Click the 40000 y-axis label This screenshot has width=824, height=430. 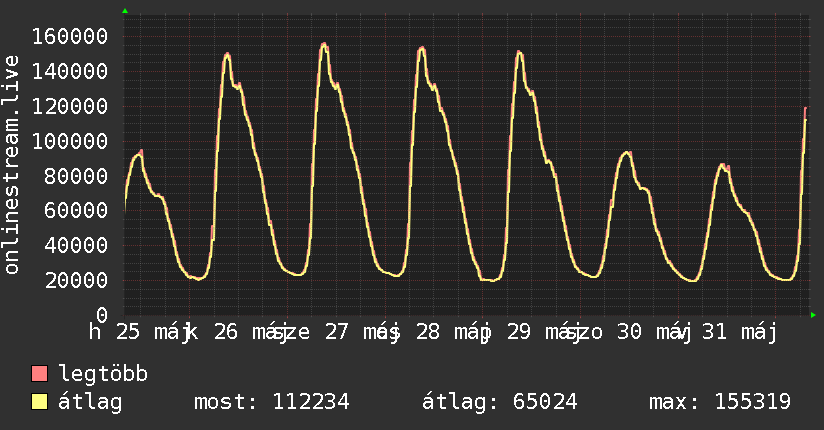(x=76, y=245)
